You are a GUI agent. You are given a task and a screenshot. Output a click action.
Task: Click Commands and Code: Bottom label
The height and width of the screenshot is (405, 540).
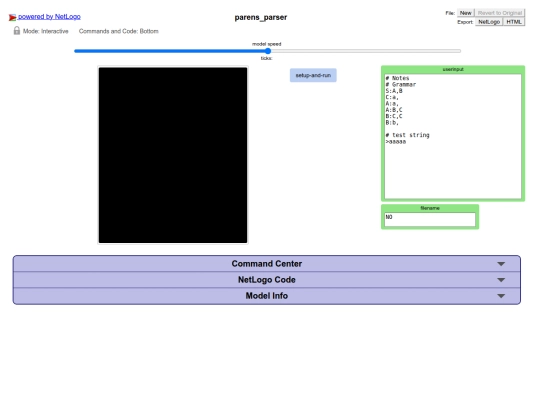click(x=118, y=31)
